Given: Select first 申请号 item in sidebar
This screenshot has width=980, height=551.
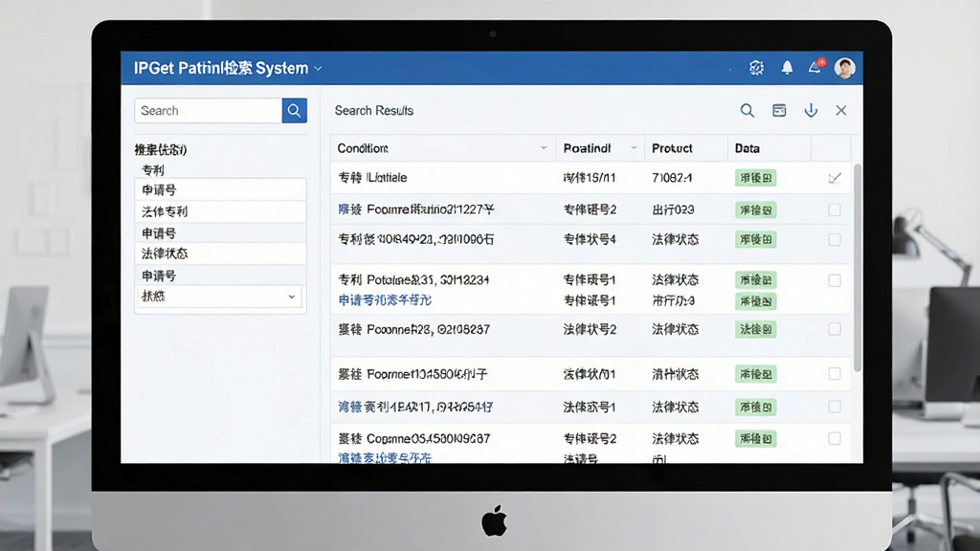Looking at the screenshot, I should (220, 190).
